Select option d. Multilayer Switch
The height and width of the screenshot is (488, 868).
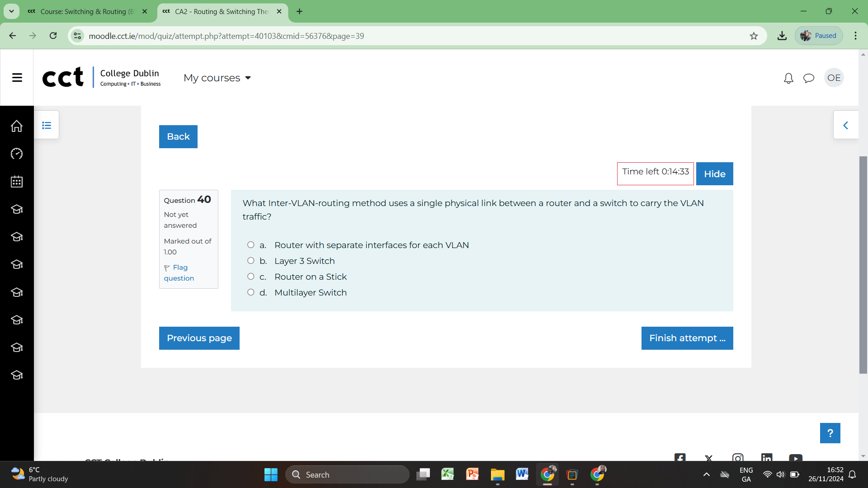coord(251,292)
